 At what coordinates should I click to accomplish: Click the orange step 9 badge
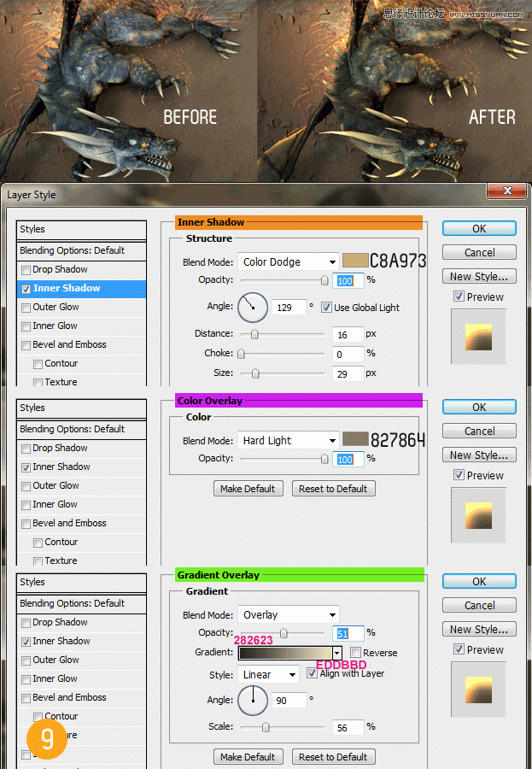point(46,738)
